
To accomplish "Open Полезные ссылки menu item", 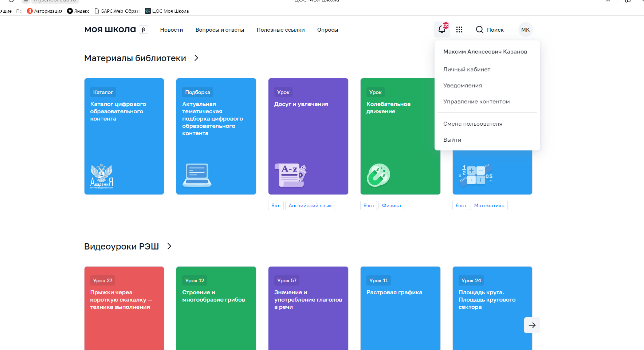I will (x=280, y=30).
